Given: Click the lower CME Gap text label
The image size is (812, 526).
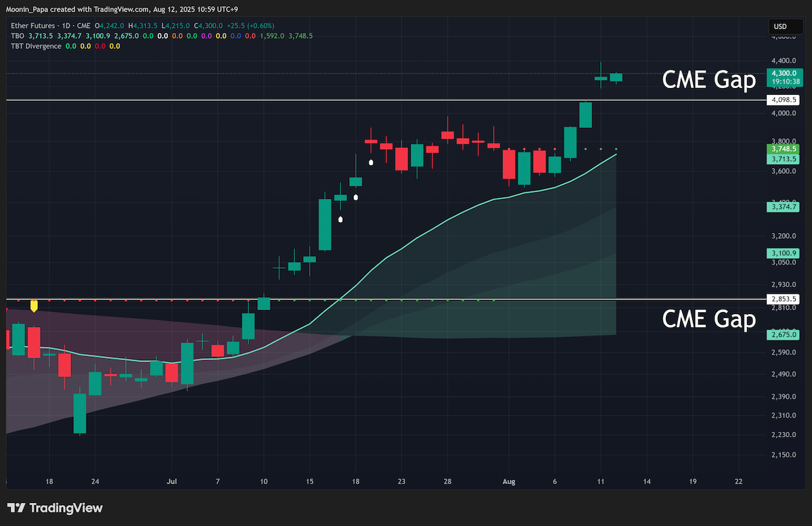Looking at the screenshot, I should coord(708,319).
